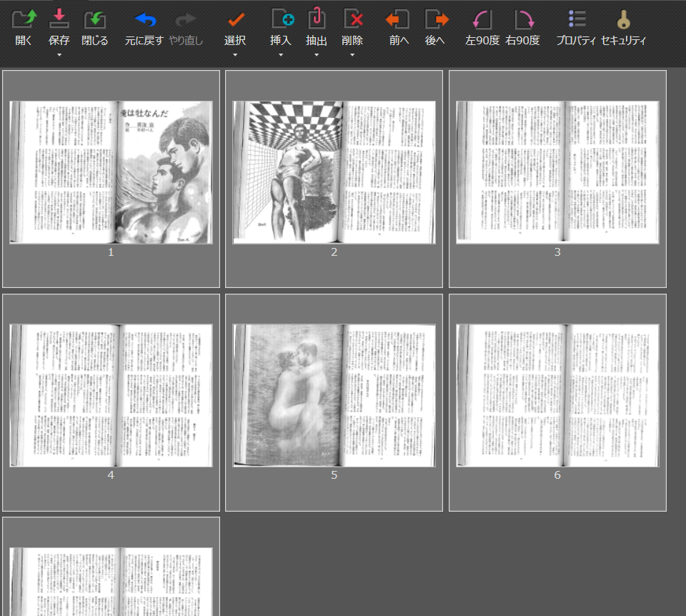This screenshot has width=686, height=616.
Task: Click the 元に戻す (Undo) arrow icon
Action: point(145,20)
